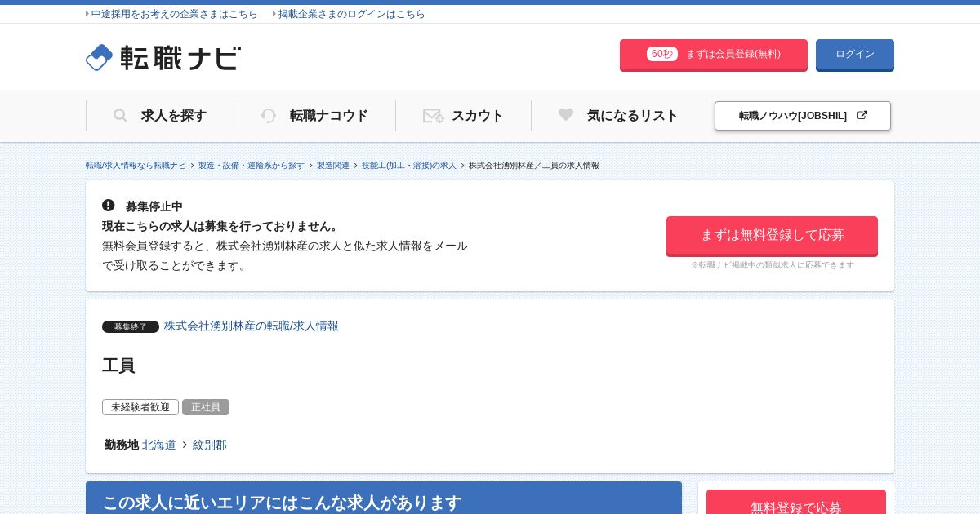Click the heart icon beside 気になるリスト
The height and width of the screenshot is (514, 980).
click(566, 115)
